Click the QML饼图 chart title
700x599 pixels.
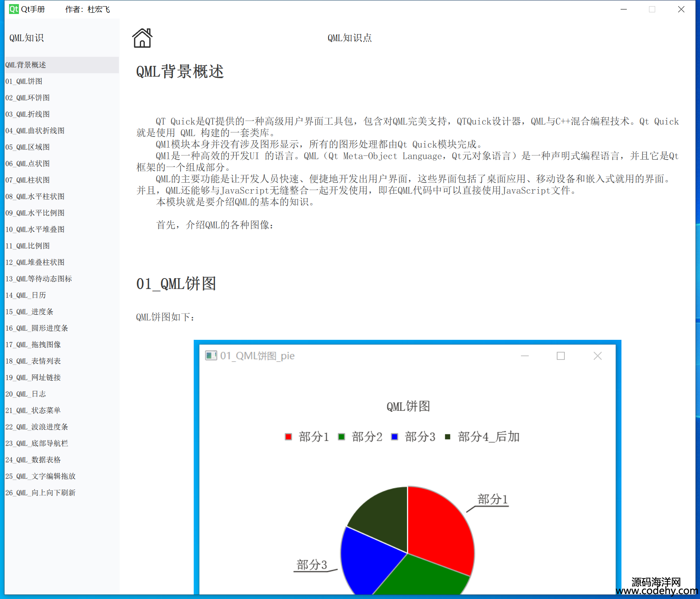tap(408, 406)
